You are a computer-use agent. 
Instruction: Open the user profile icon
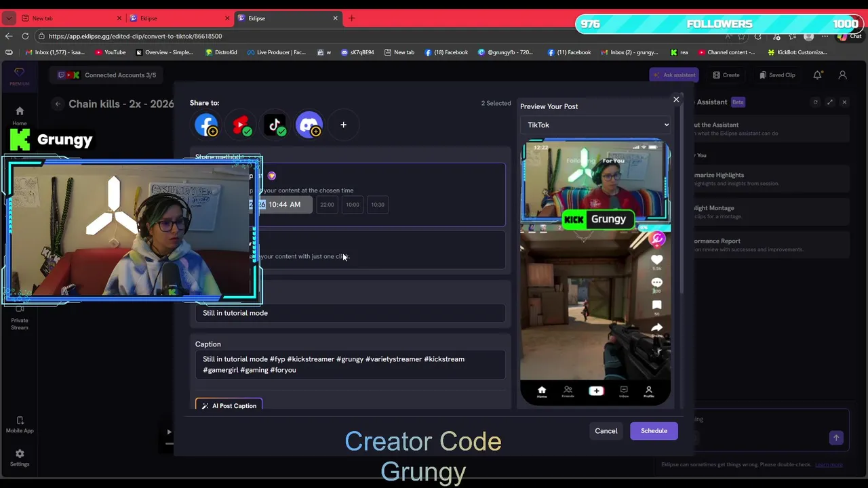click(x=842, y=75)
